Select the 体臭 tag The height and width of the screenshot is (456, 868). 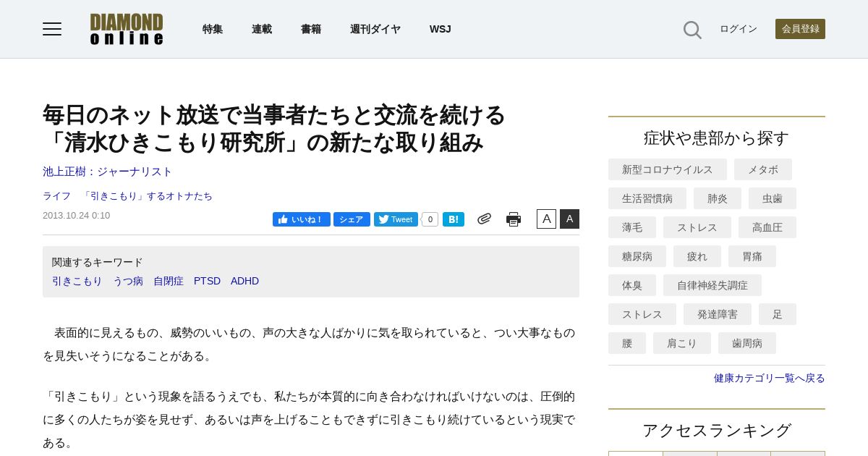click(x=632, y=285)
